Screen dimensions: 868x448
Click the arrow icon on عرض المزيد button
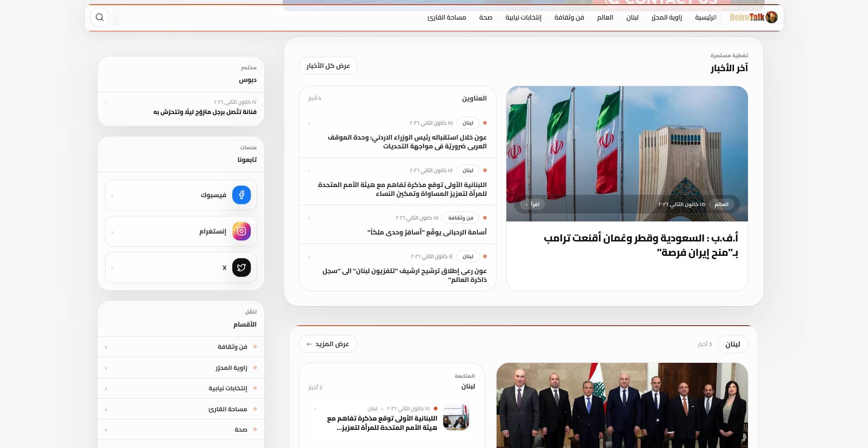click(309, 344)
